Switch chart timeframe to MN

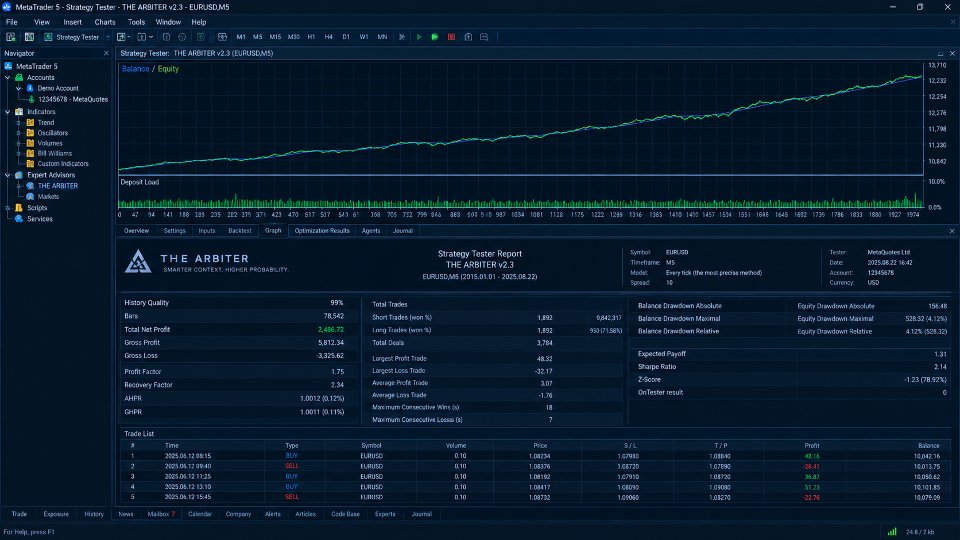pyautogui.click(x=382, y=37)
